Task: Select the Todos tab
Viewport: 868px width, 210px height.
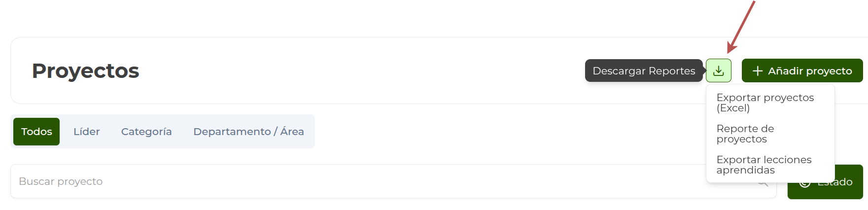Action: (x=36, y=132)
